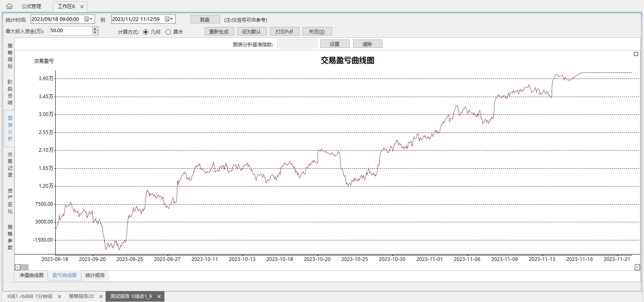Click the home icon in the top bar

pyautogui.click(x=9, y=6)
